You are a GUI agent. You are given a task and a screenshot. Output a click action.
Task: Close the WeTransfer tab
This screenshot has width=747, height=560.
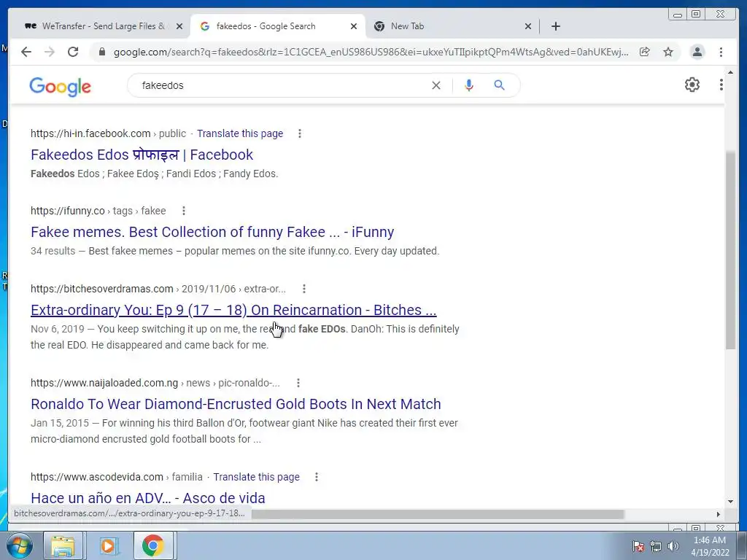coord(179,26)
